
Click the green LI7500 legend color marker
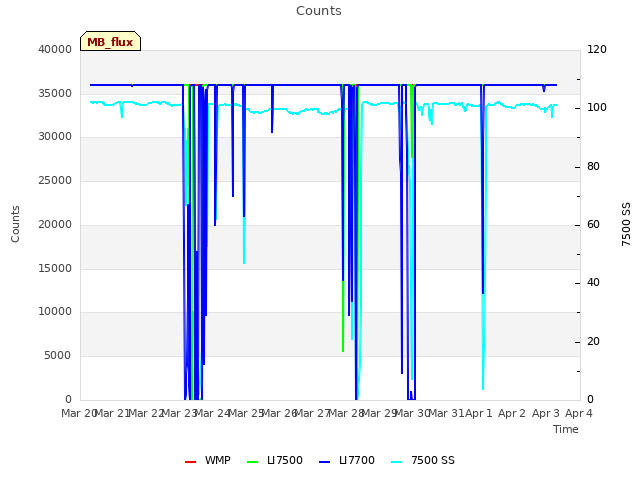pos(253,462)
